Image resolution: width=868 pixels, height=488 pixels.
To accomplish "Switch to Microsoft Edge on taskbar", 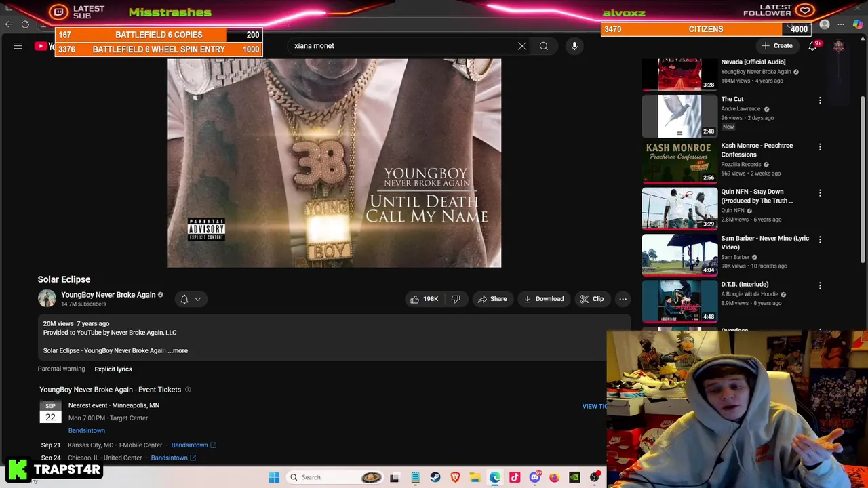I will tap(495, 477).
